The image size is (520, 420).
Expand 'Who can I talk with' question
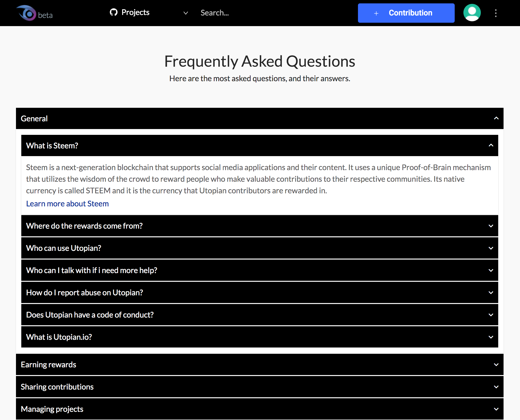(260, 270)
